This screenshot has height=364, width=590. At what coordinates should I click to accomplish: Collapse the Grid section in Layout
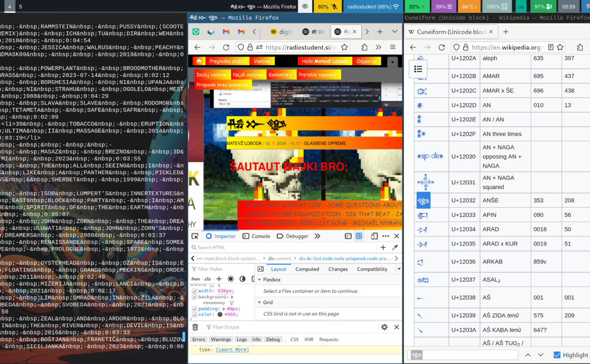pos(259,302)
